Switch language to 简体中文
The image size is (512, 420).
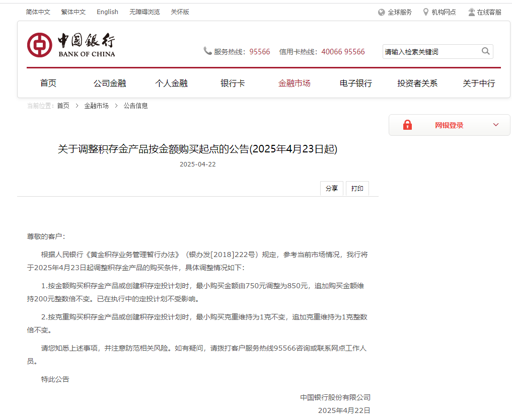coord(38,12)
